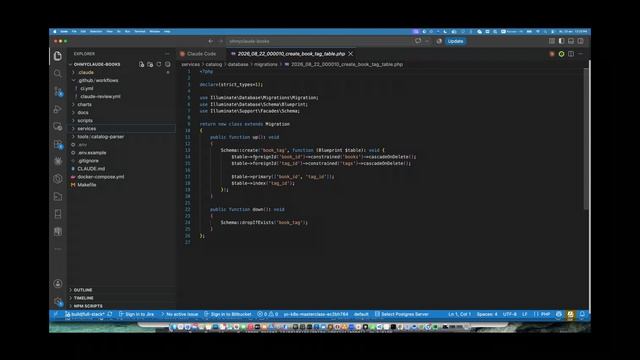Toggle the primary side bar

tap(562, 41)
